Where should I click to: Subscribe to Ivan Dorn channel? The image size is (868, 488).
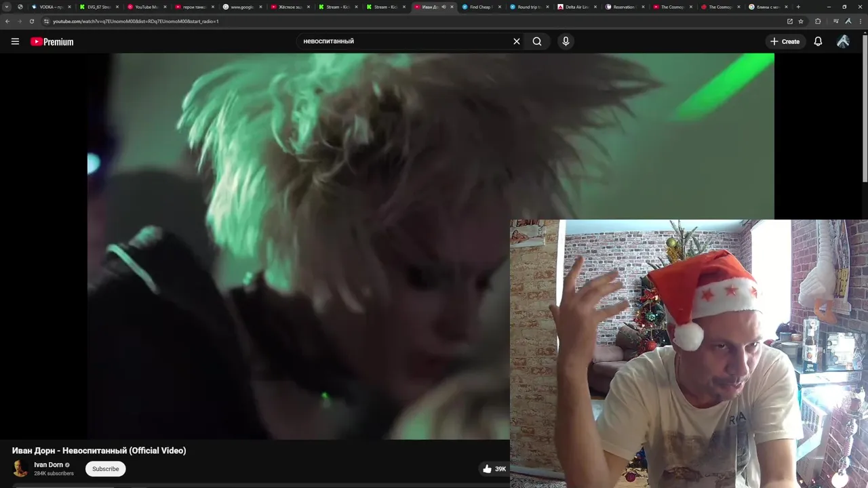click(105, 468)
